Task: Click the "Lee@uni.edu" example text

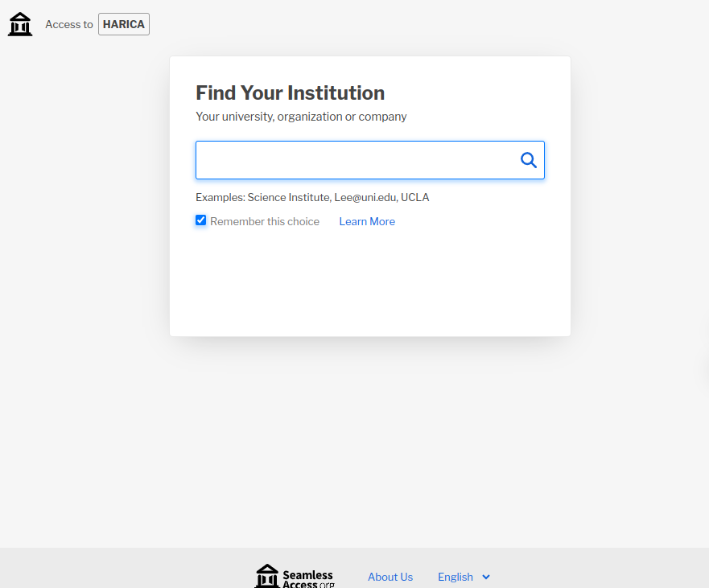Action: tap(365, 197)
